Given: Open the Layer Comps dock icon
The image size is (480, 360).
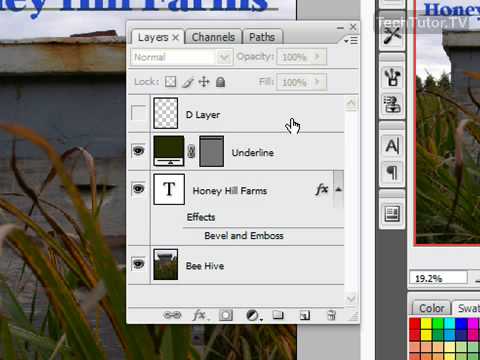Looking at the screenshot, I should [392, 214].
